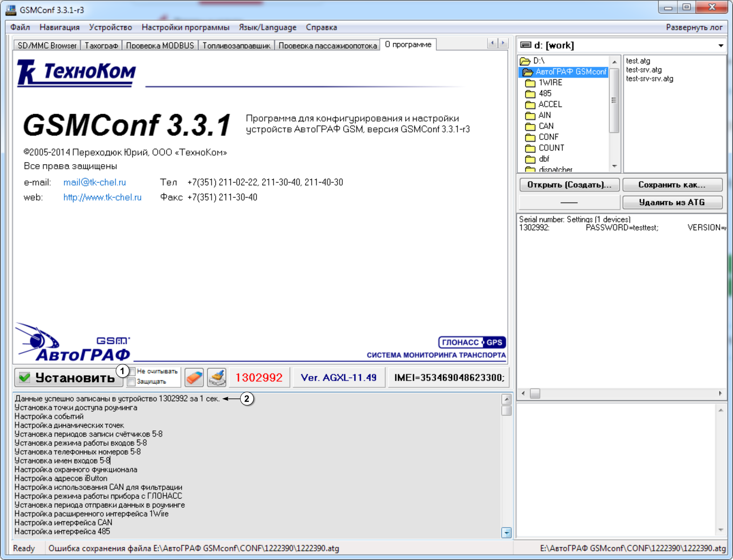Click the CONF folder icon
The image size is (733, 560).
530,137
